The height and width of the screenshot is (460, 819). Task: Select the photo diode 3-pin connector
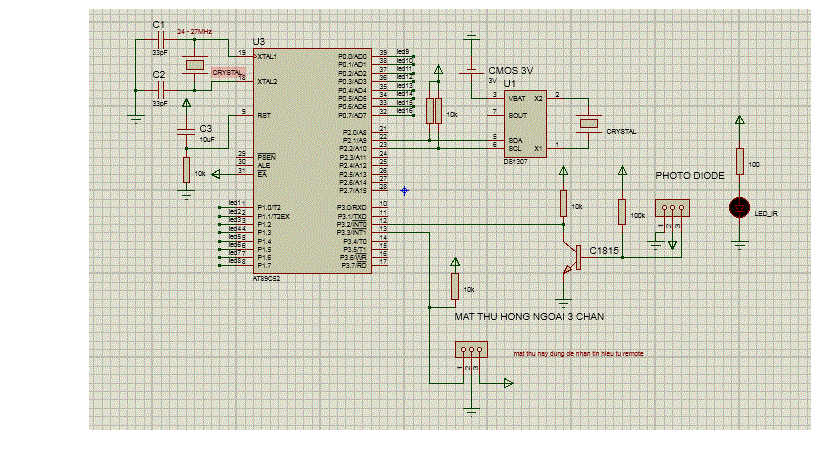[672, 208]
